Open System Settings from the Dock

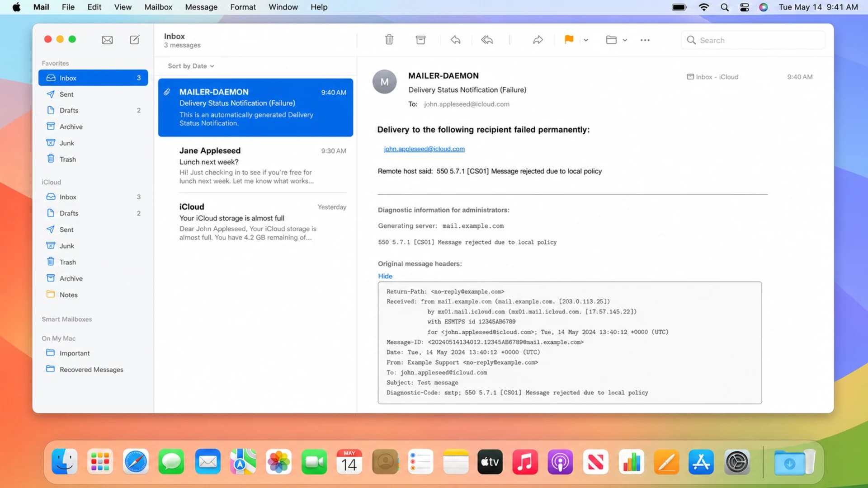tap(737, 462)
